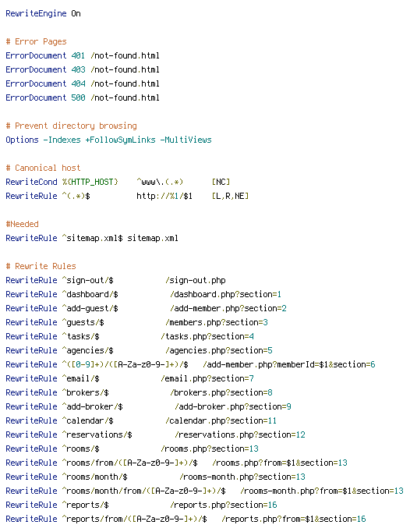Click the ^calendar/$ rule pattern

click(x=87, y=420)
